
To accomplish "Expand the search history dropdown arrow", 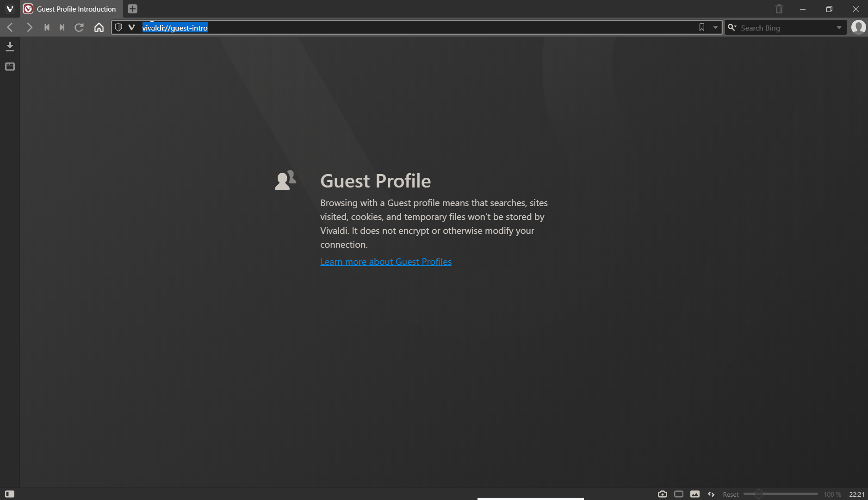I will coord(839,28).
